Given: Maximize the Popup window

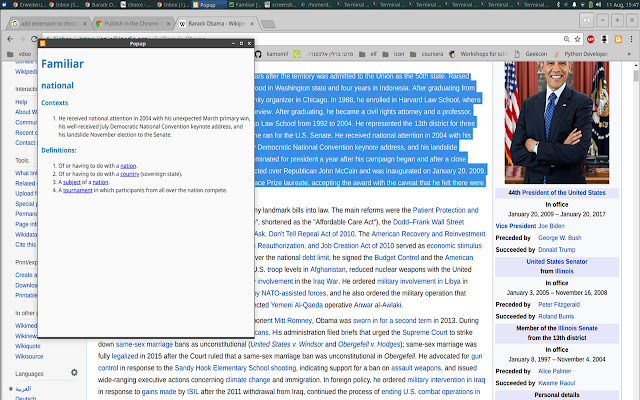Looking at the screenshot, I should [240, 44].
